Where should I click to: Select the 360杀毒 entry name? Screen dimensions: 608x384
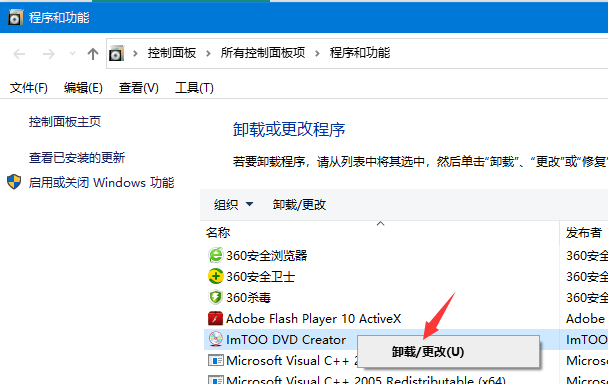[248, 298]
